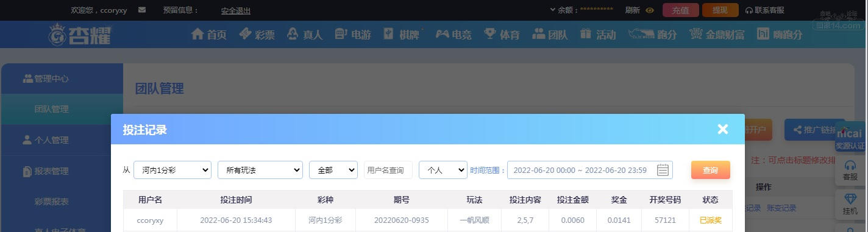Close the 投注记录 dialog with the X
This screenshot has height=232, width=868.
(x=723, y=129)
